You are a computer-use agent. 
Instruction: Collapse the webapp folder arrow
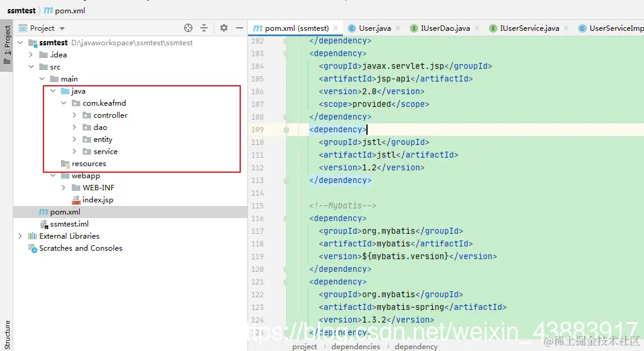(53, 175)
